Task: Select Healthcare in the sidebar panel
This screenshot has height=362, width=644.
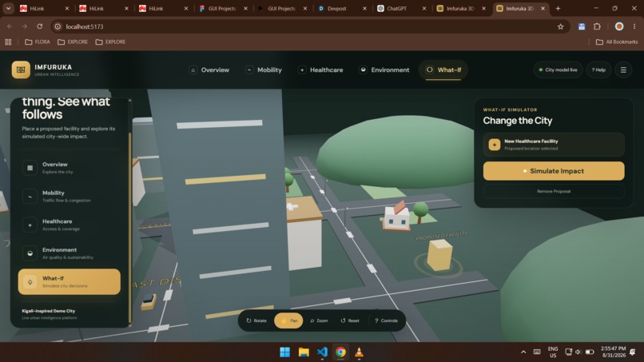Action: pos(69,225)
